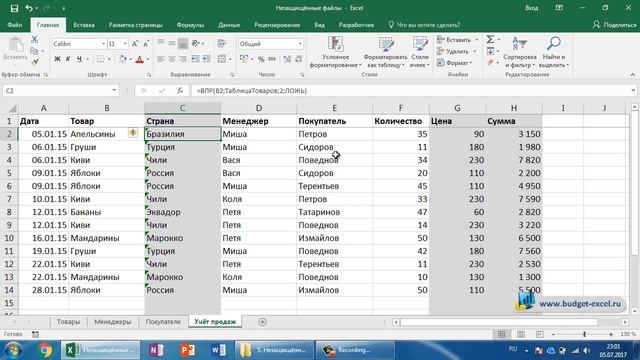Switch to the Рецензирование ribbon tab
This screenshot has height=360, width=640.
(x=277, y=25)
